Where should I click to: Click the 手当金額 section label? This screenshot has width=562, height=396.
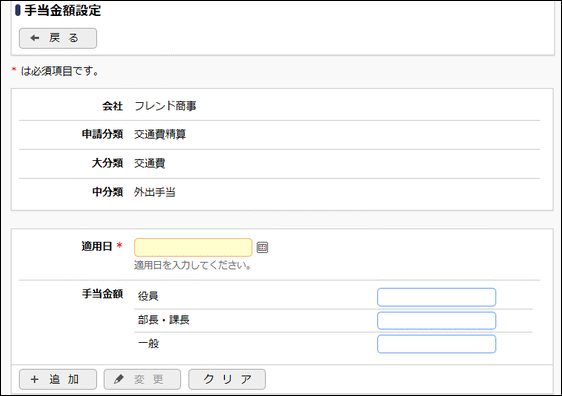(x=103, y=294)
